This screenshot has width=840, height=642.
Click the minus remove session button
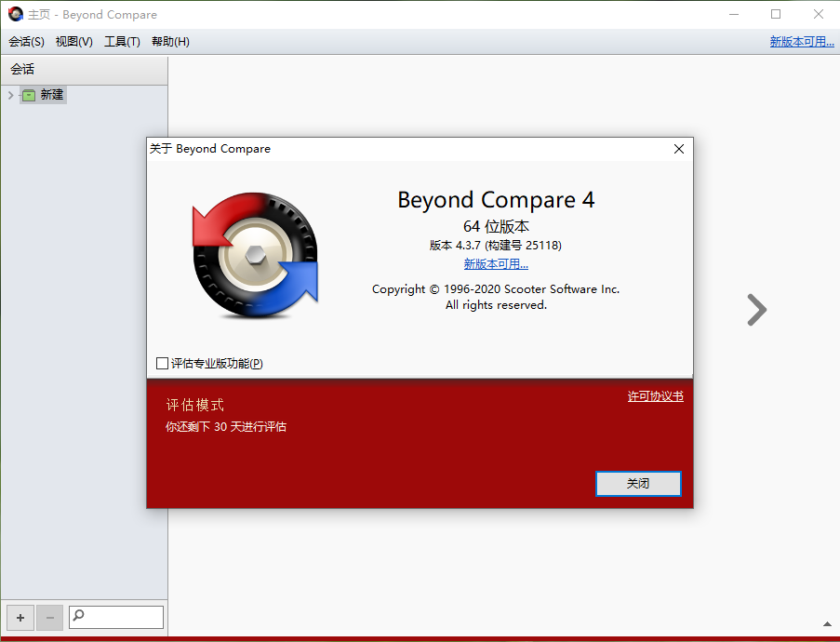[x=50, y=618]
